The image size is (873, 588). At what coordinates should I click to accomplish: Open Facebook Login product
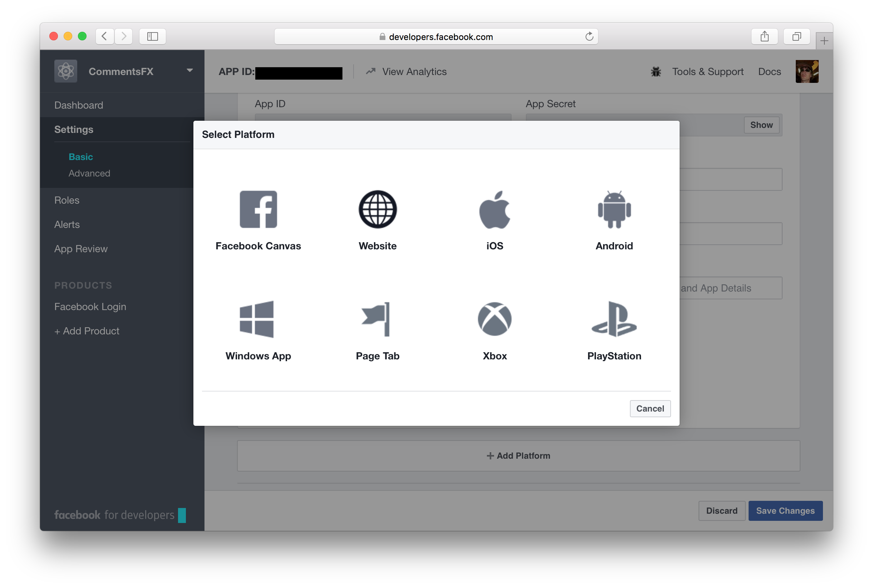(x=90, y=307)
